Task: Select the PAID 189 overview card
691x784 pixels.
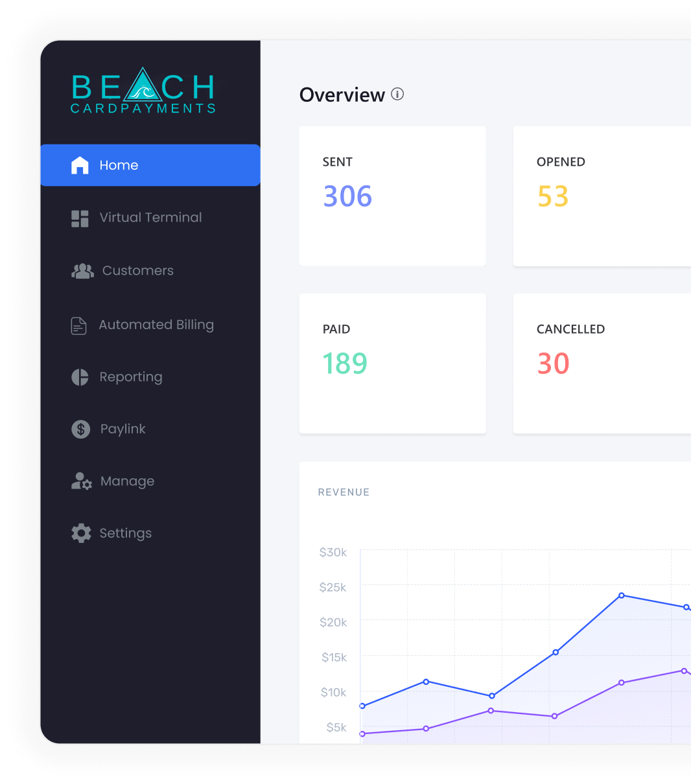Action: 392,363
